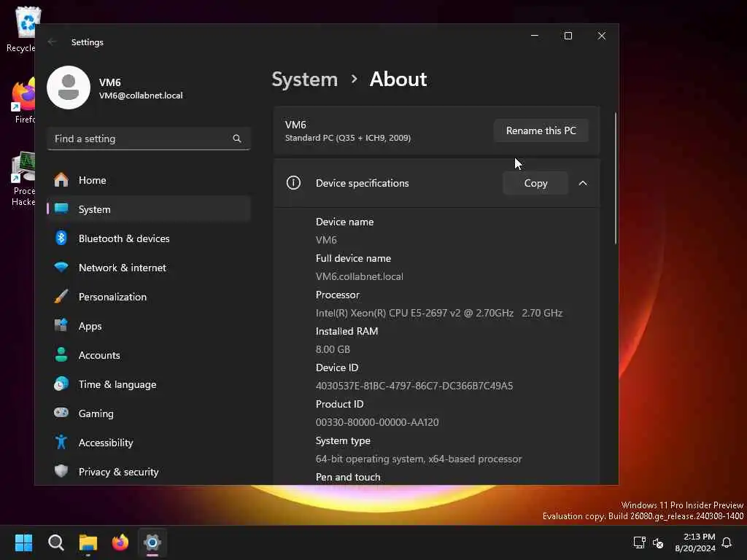Click the System type value 64-bit operating system
Image resolution: width=747 pixels, height=560 pixels.
coord(418,459)
